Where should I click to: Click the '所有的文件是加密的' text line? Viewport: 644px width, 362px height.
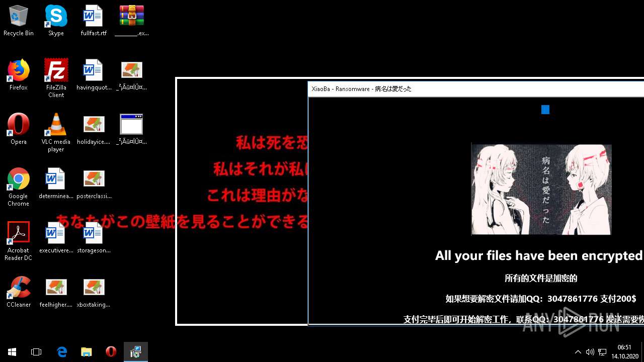(x=541, y=278)
